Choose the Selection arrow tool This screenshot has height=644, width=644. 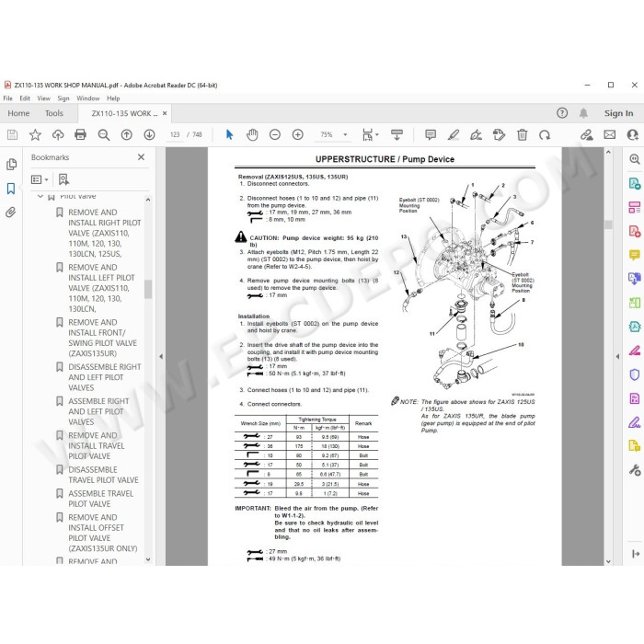click(229, 134)
